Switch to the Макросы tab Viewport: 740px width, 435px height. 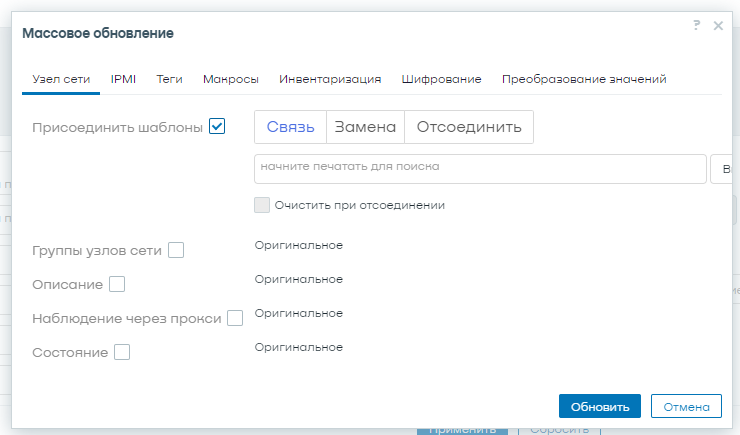231,79
